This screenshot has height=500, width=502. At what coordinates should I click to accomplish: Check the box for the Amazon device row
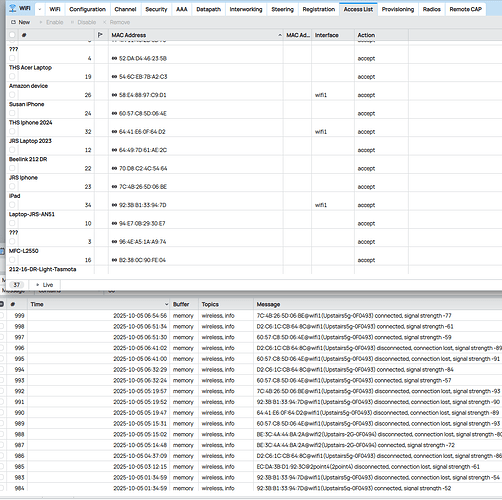[12, 95]
